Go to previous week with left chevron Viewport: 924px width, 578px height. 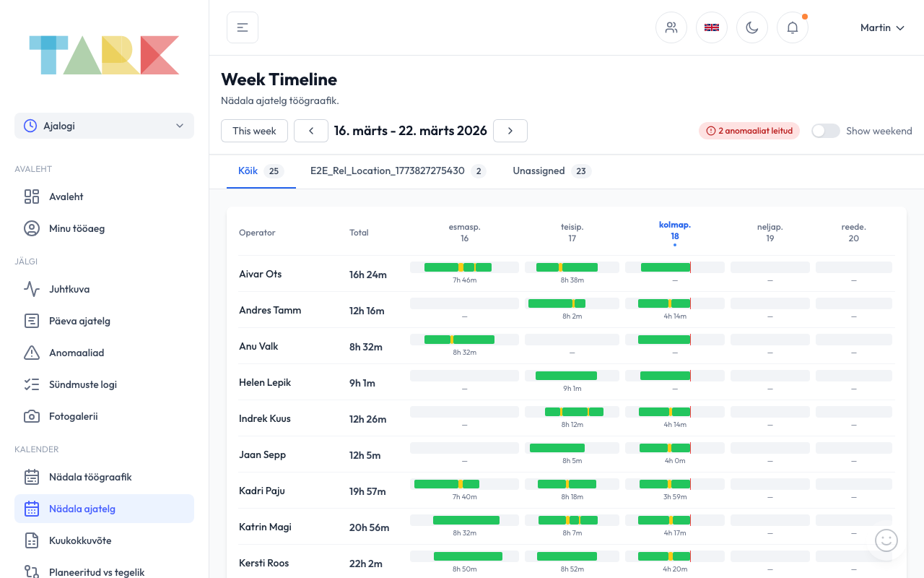tap(311, 131)
